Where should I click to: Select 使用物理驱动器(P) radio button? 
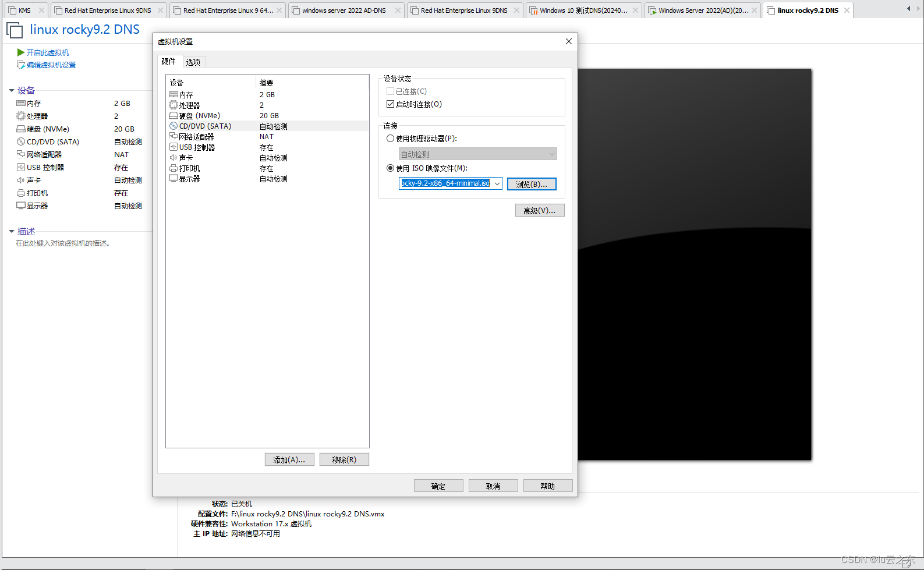tap(390, 139)
